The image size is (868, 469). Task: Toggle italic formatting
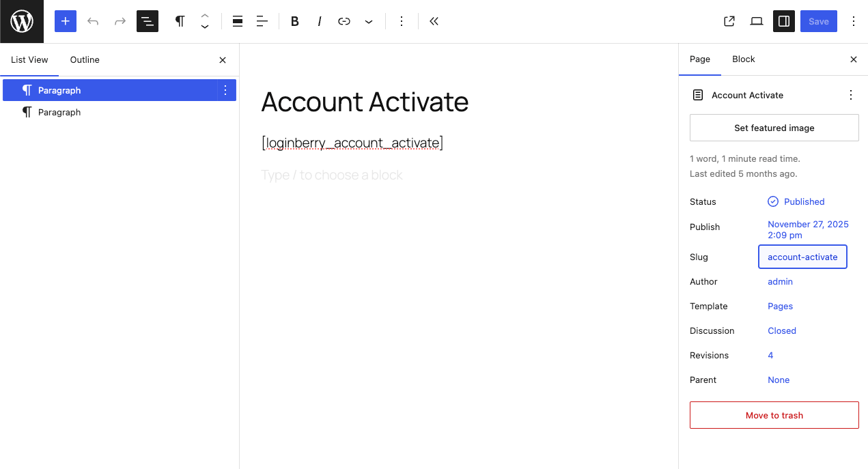(x=320, y=21)
